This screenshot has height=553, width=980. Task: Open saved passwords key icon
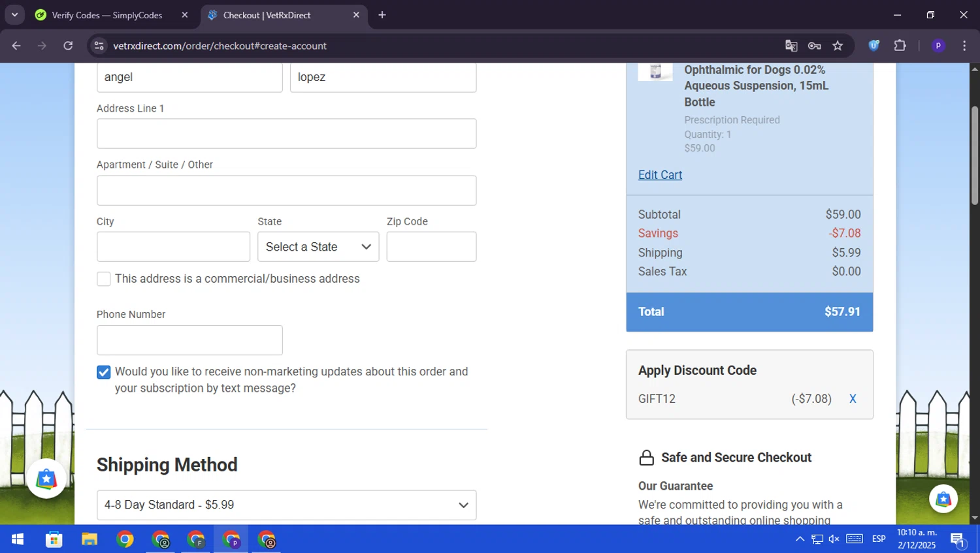tap(814, 46)
